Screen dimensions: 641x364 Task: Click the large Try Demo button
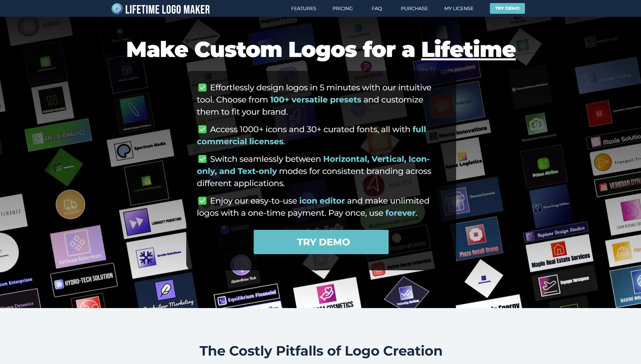coord(321,242)
